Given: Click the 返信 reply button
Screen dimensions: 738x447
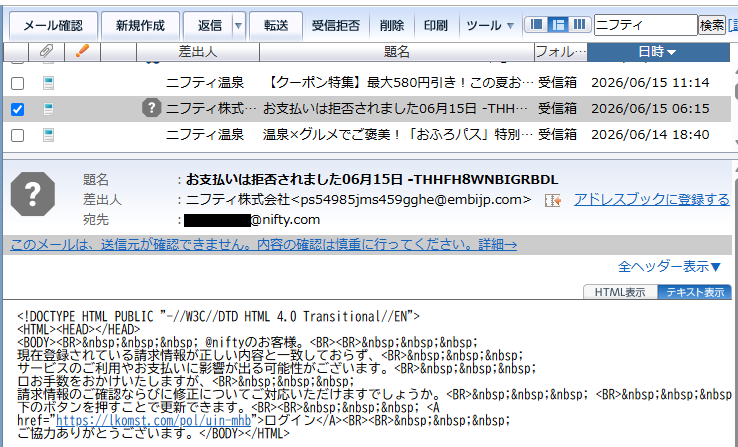Looking at the screenshot, I should pos(209,25).
